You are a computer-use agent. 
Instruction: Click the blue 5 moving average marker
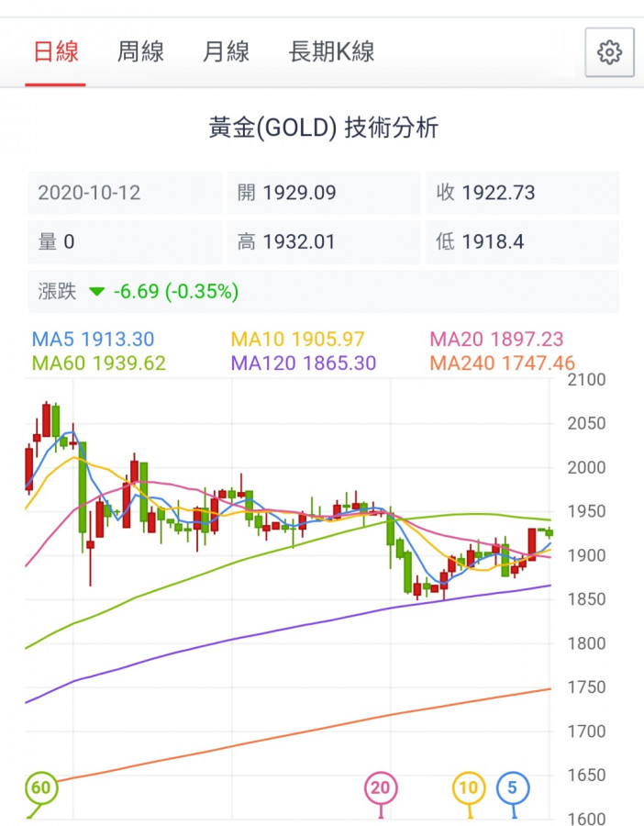click(513, 787)
